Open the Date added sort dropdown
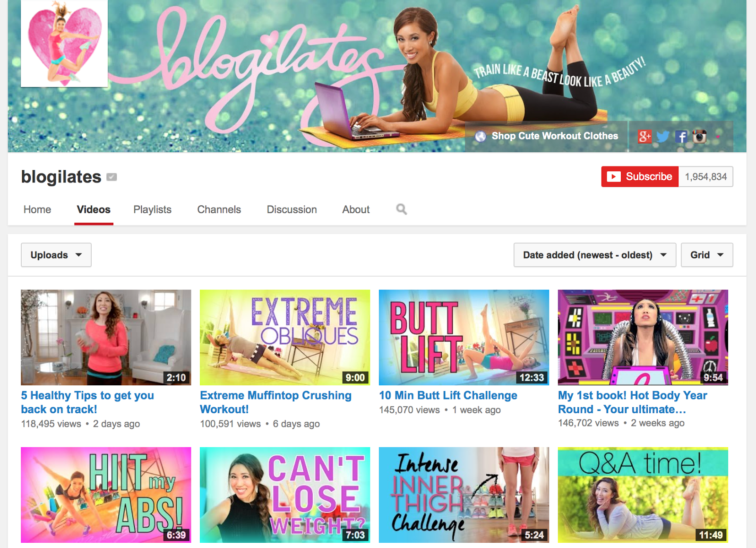The image size is (756, 548). (595, 255)
